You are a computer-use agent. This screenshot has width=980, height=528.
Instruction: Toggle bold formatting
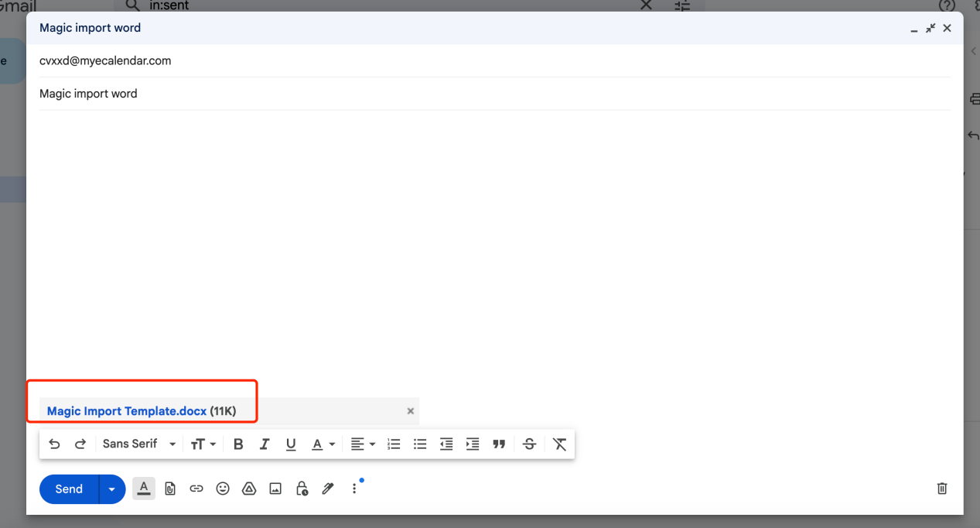click(237, 444)
